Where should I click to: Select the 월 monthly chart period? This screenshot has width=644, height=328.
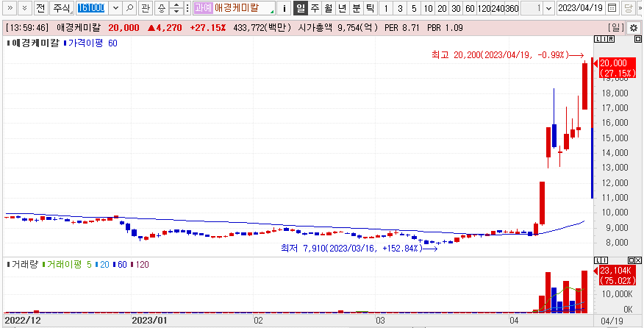328,8
